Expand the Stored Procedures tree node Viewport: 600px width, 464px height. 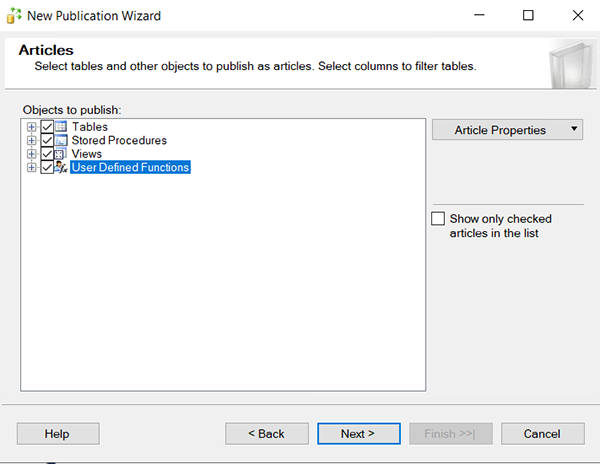pyautogui.click(x=32, y=141)
